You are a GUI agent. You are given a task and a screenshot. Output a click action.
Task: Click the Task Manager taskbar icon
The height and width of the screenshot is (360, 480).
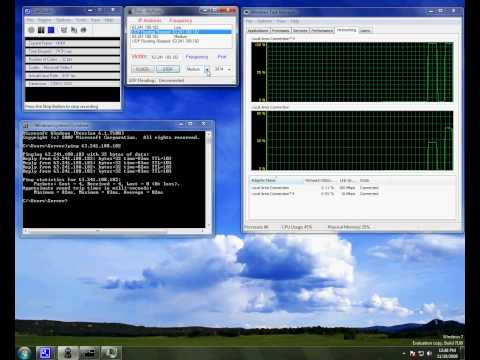(x=111, y=353)
